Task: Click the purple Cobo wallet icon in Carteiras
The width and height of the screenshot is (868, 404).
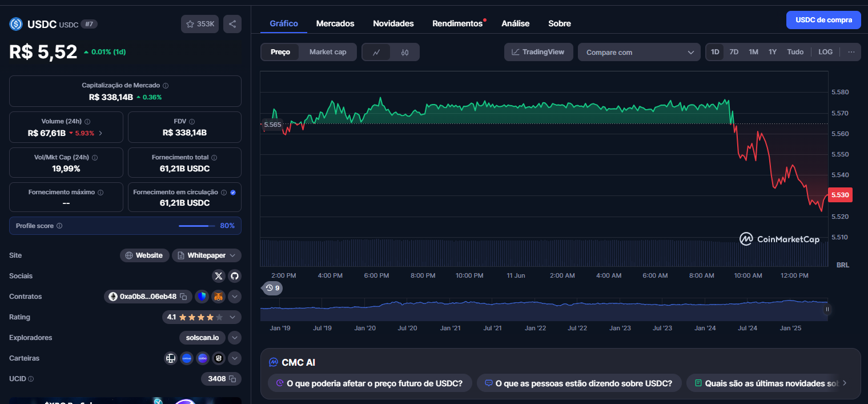Action: pos(203,358)
